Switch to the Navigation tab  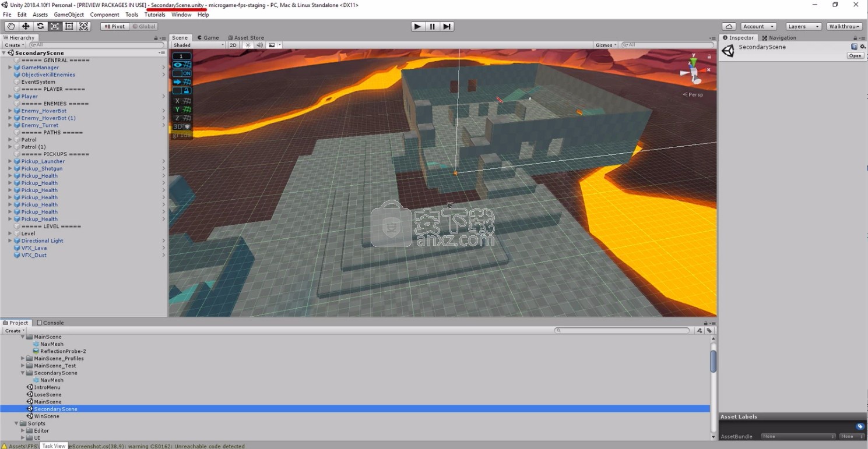click(x=779, y=37)
